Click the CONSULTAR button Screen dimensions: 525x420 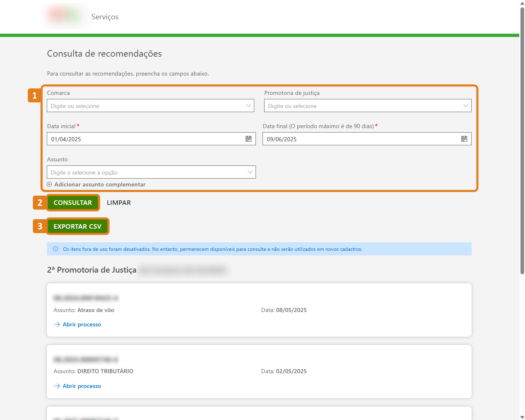[x=73, y=202]
